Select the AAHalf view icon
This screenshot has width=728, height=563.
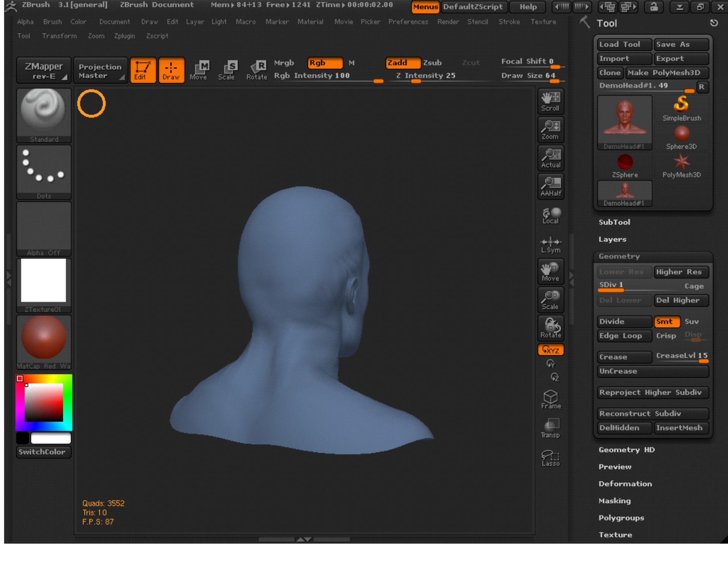point(550,187)
